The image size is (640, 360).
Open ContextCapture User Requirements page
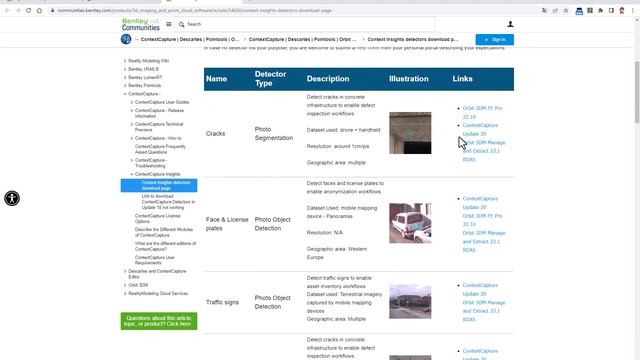pyautogui.click(x=155, y=260)
